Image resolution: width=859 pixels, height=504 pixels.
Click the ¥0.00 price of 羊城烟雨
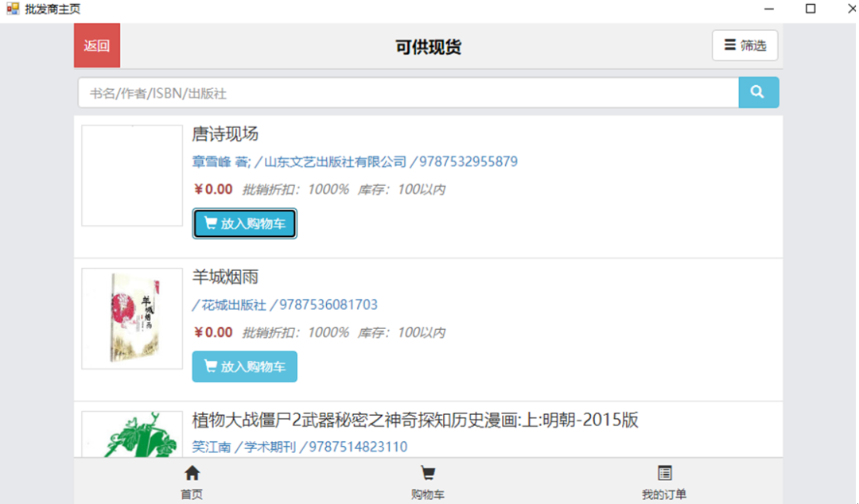click(x=213, y=332)
